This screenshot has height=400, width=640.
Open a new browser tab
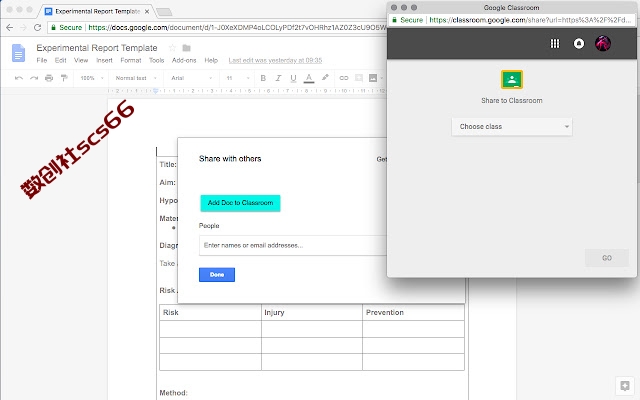[x=164, y=12]
